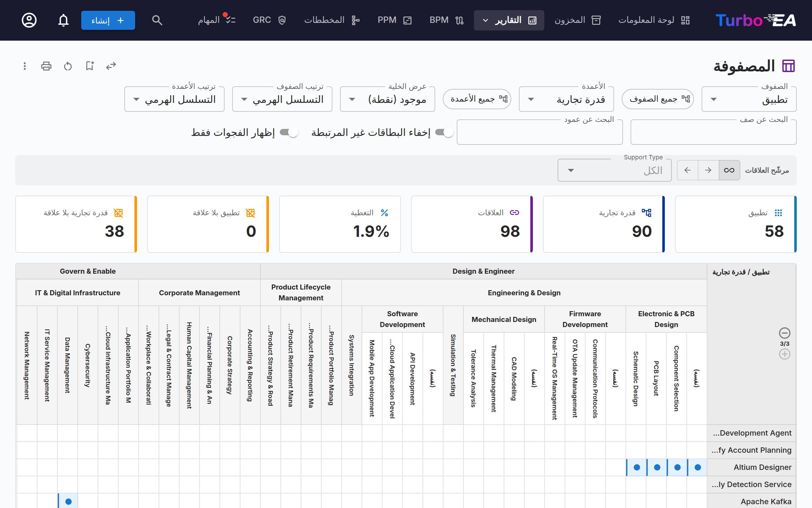Expand column hierarchy with plus icon
The width and height of the screenshot is (812, 508).
784,354
